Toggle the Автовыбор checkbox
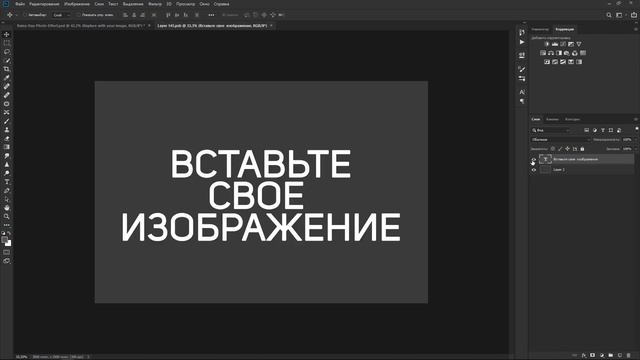The image size is (640, 360). click(25, 15)
